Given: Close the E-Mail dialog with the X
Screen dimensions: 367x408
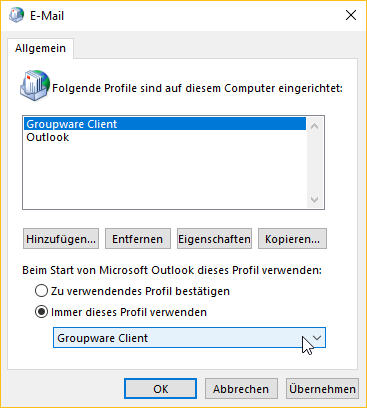Looking at the screenshot, I should point(351,15).
